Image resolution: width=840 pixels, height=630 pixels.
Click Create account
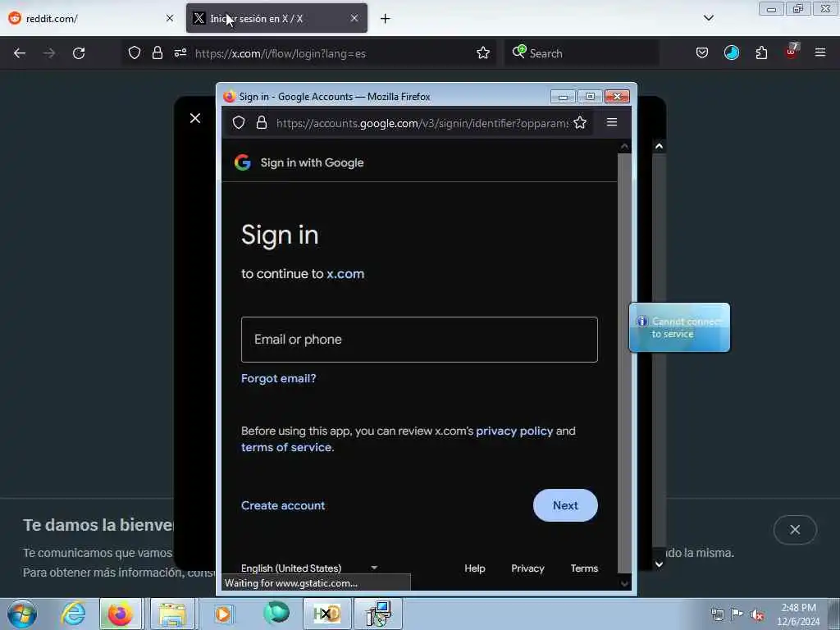pos(283,505)
